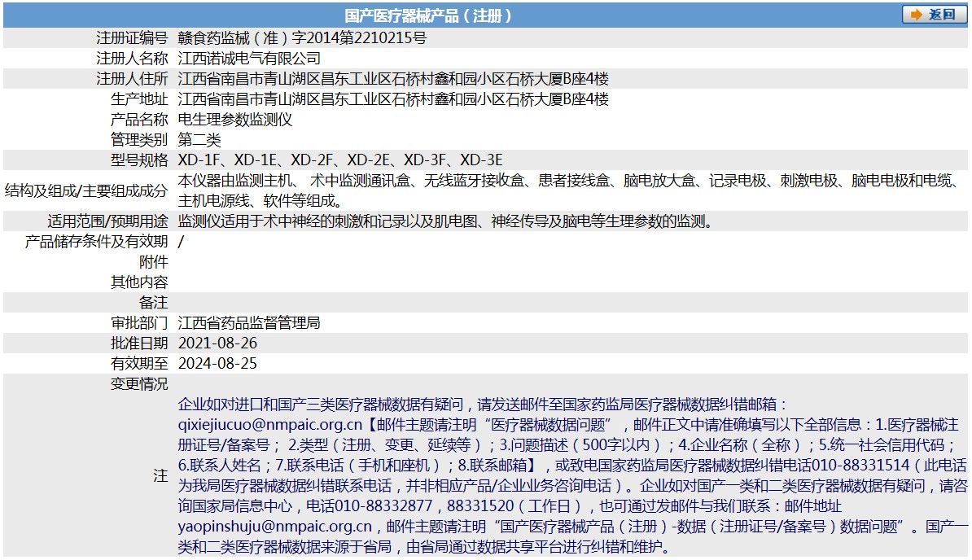Click approval date 2021-08-26
972x560 pixels.
point(217,343)
